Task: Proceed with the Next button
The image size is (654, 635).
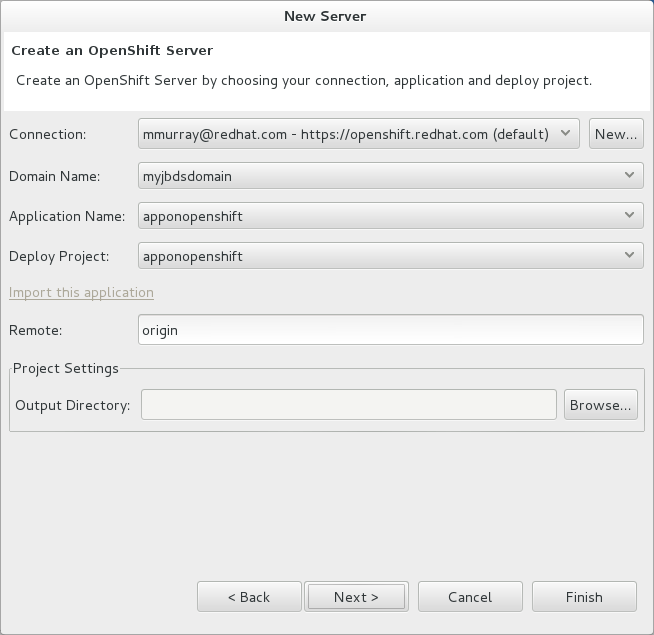Action: coord(356,597)
